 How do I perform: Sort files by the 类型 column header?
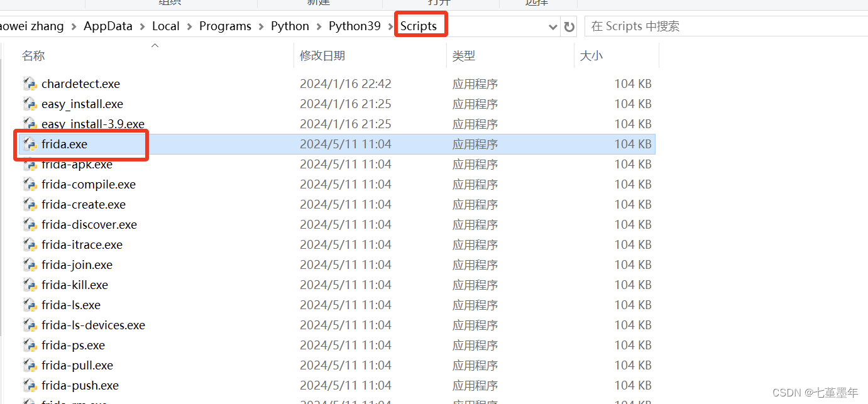tap(464, 56)
